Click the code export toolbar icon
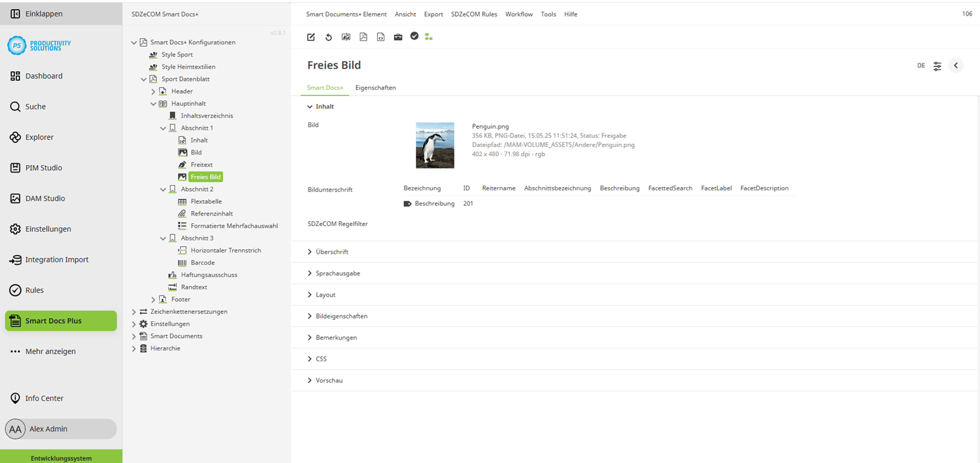 coord(380,37)
